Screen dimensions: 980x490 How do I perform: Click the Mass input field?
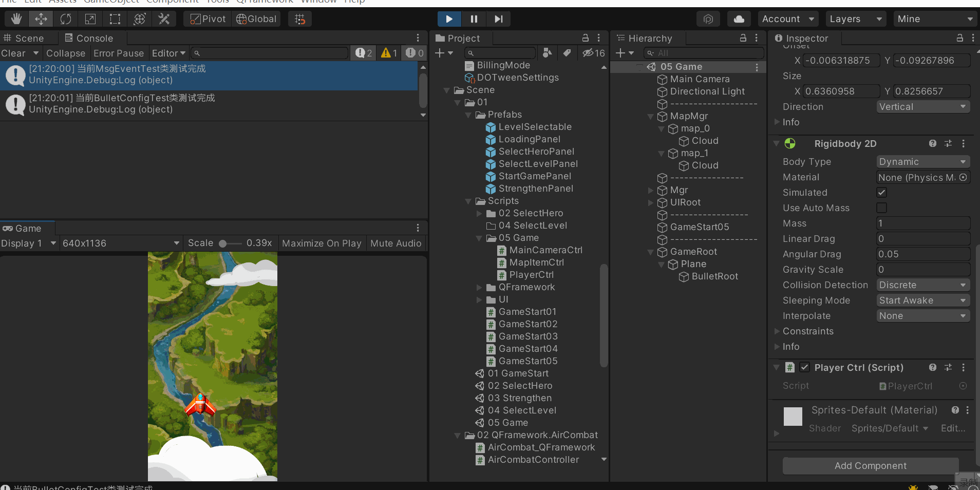(923, 223)
